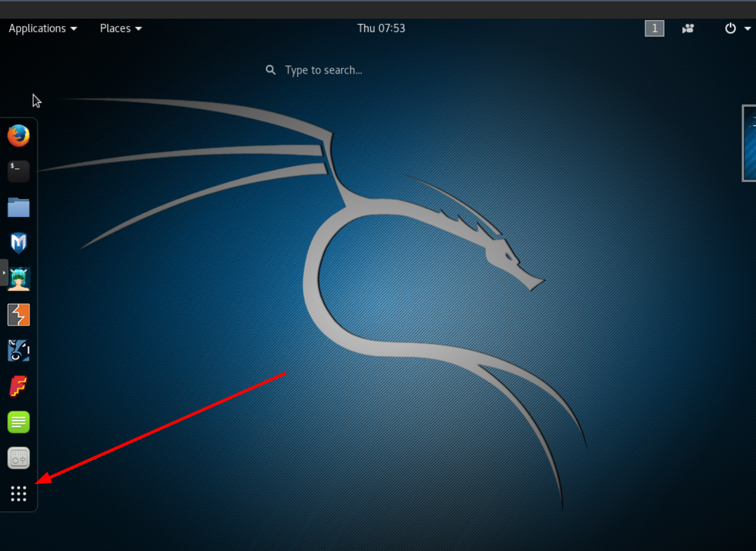Screen dimensions: 756x551
Task: Open Faraday red F icon
Action: click(x=19, y=386)
